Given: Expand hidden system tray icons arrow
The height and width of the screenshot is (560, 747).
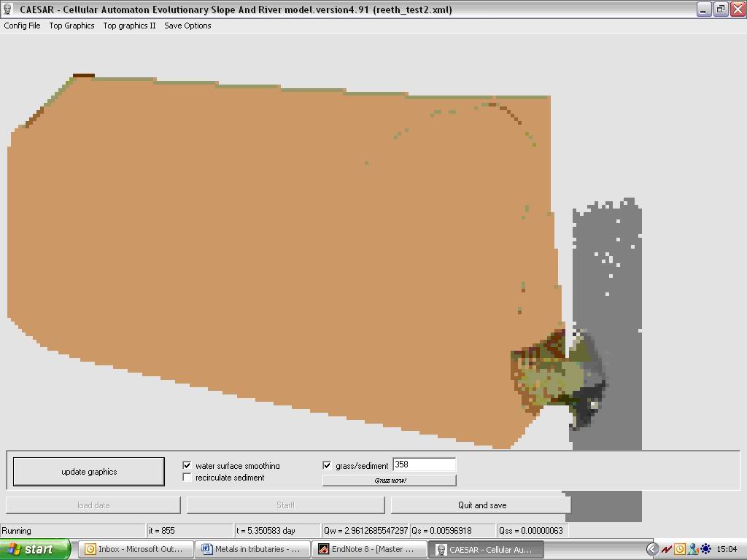Looking at the screenshot, I should tap(652, 549).
